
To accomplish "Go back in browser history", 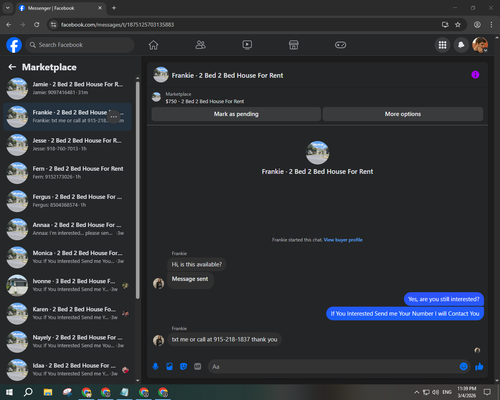I will click(x=9, y=25).
